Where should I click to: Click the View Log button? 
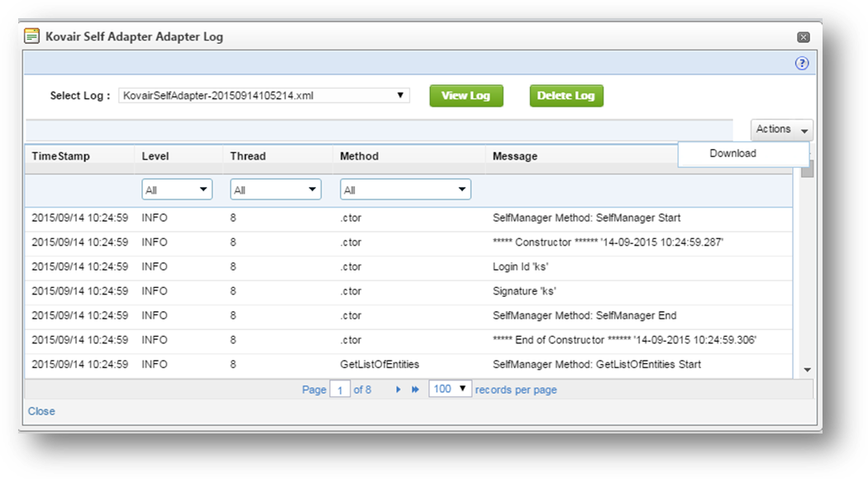coord(466,95)
